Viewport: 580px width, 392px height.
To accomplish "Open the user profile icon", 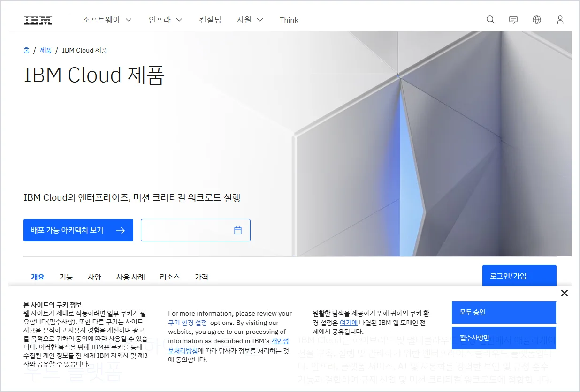I will click(560, 20).
